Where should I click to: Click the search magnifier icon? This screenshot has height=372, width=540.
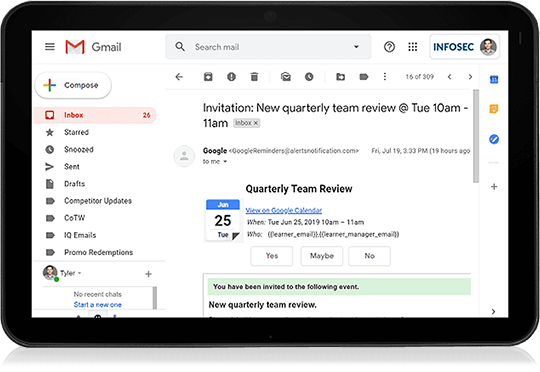pos(180,46)
